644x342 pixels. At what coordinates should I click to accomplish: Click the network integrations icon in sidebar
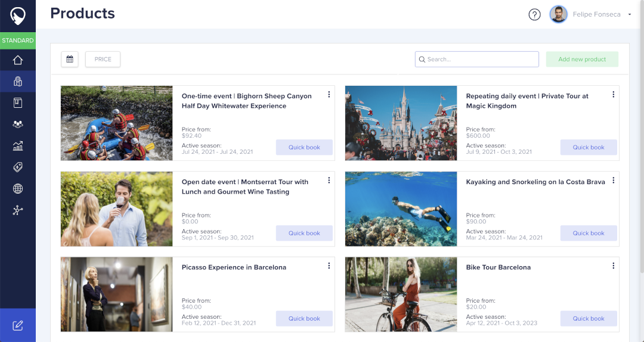(17, 210)
